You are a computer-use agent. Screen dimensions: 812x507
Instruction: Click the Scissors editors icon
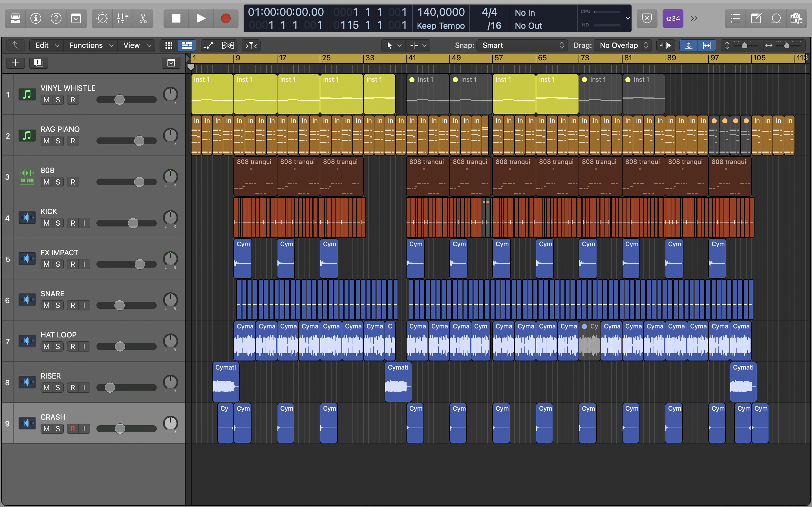point(143,18)
